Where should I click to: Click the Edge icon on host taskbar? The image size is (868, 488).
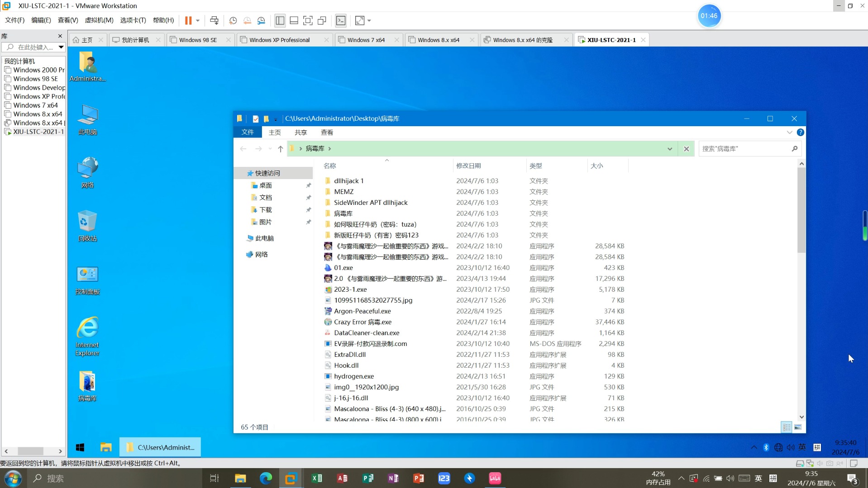point(266,478)
